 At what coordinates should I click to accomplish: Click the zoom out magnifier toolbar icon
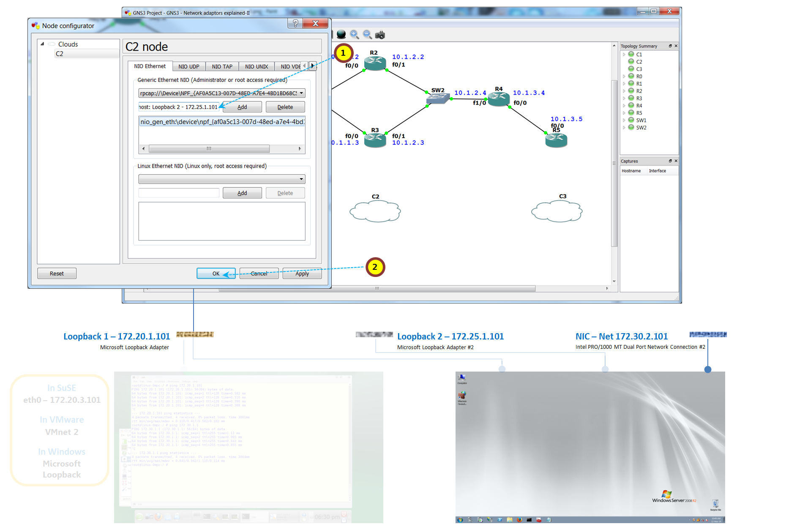367,35
